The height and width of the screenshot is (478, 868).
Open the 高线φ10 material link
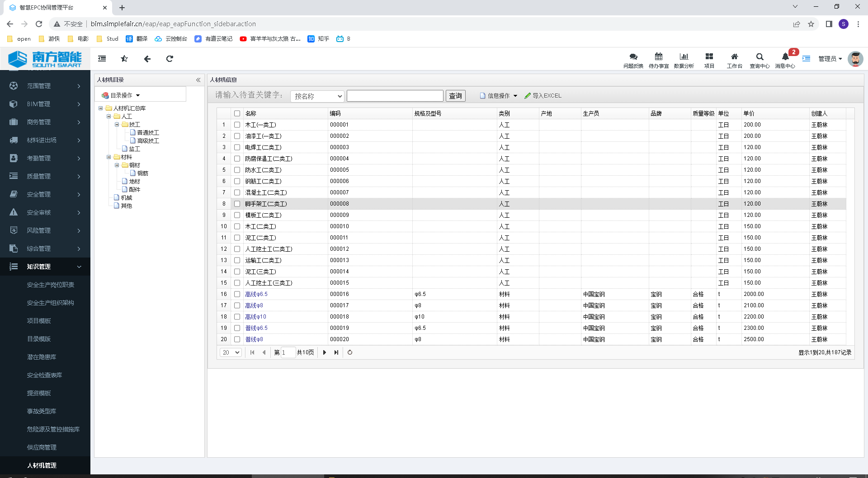(x=255, y=317)
